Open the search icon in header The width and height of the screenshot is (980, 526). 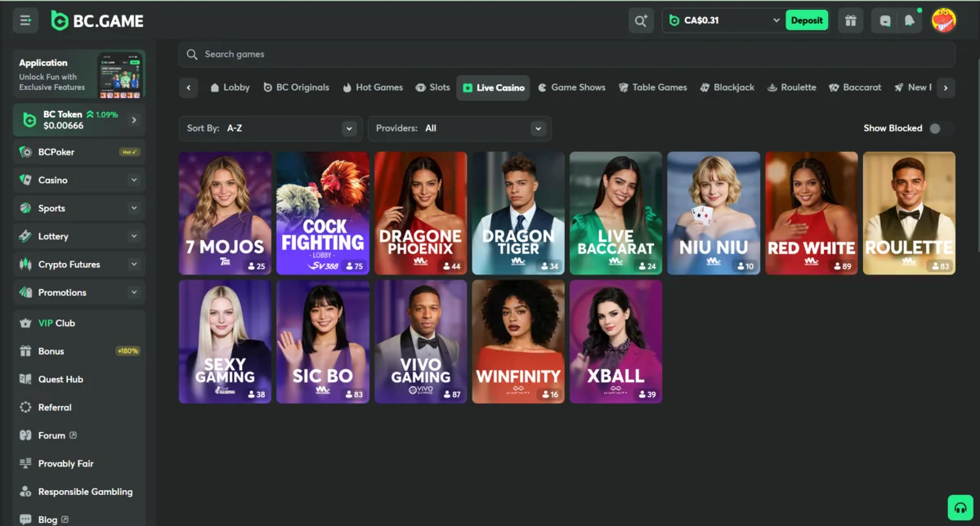point(640,20)
